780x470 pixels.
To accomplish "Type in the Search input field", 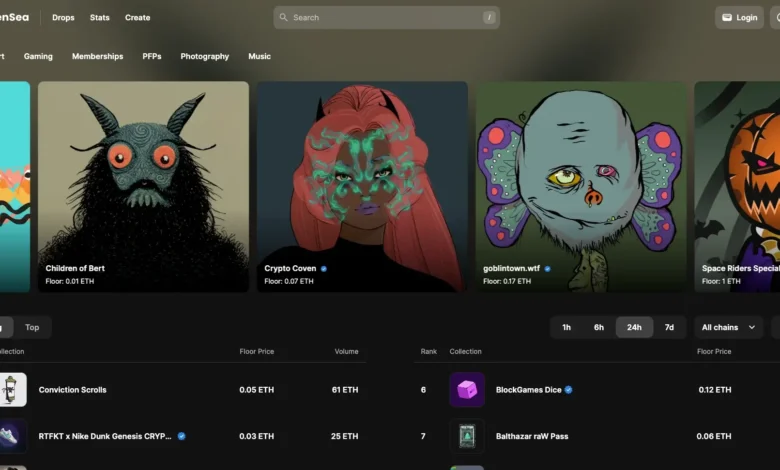I will 385,18.
